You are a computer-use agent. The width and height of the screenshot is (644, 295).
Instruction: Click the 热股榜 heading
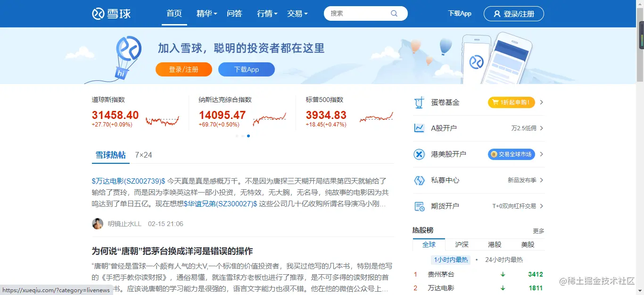point(423,230)
